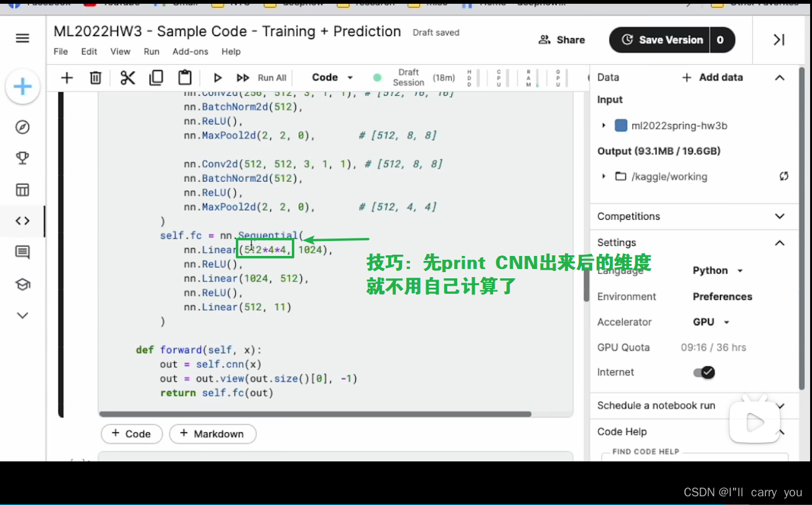
Task: Click Add data button
Action: (712, 77)
